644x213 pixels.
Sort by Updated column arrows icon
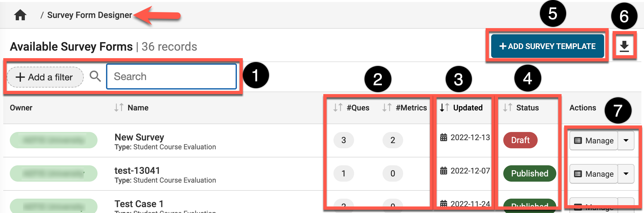pos(444,107)
